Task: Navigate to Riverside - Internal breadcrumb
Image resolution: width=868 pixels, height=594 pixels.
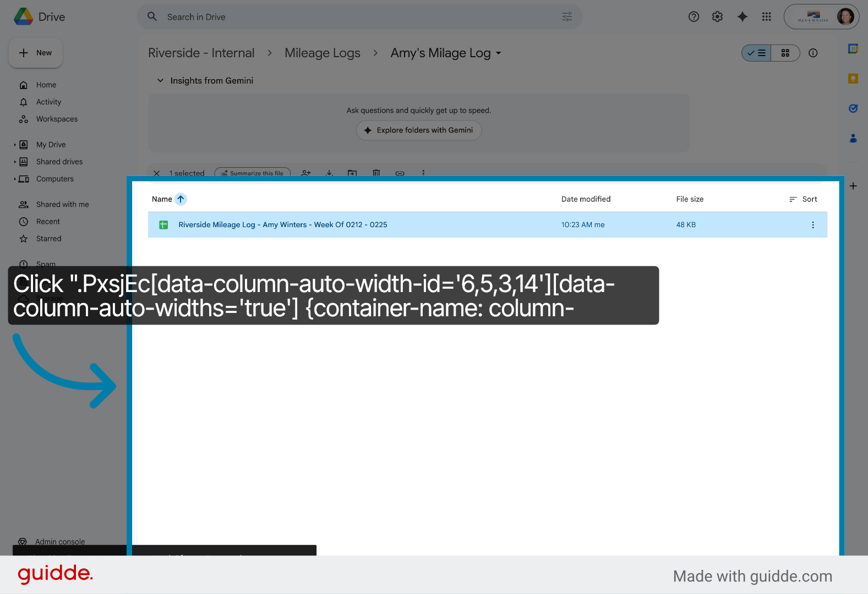Action: tap(201, 53)
